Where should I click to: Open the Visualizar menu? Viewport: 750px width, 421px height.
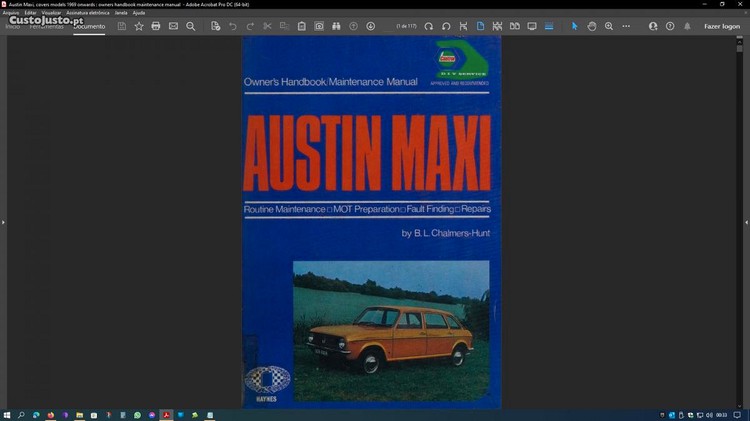click(51, 12)
